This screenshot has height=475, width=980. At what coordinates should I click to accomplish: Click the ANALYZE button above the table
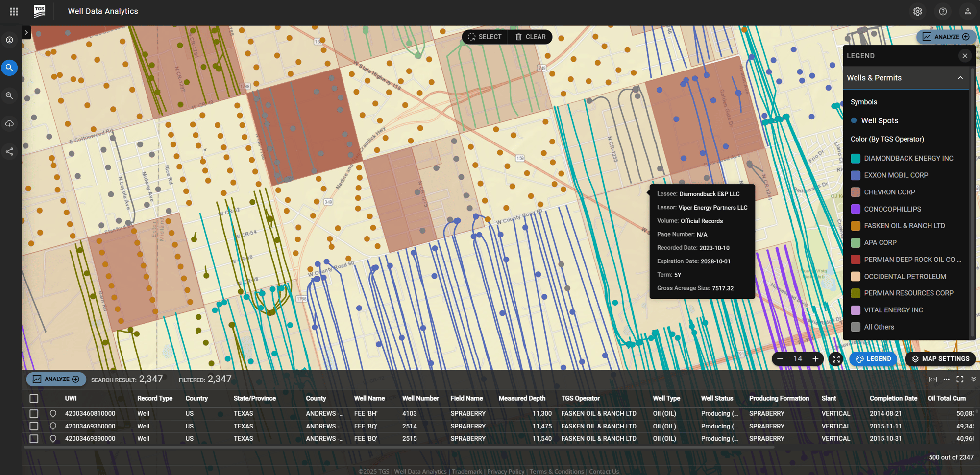click(56, 379)
